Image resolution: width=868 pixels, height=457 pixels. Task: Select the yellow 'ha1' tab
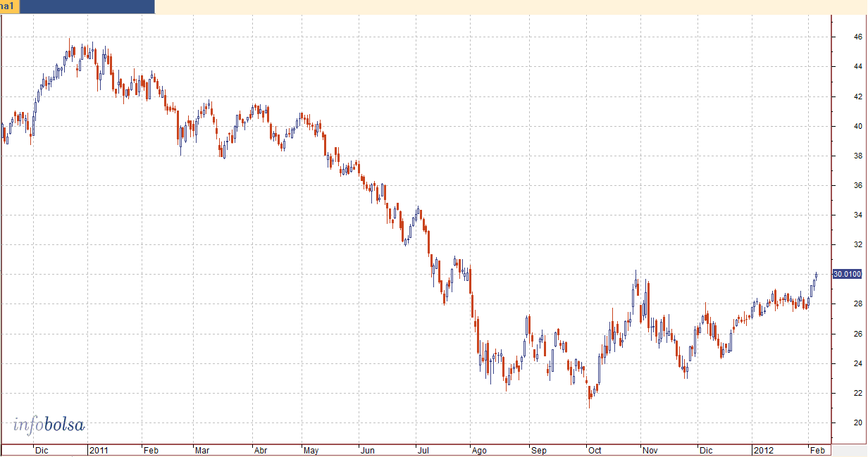point(10,6)
